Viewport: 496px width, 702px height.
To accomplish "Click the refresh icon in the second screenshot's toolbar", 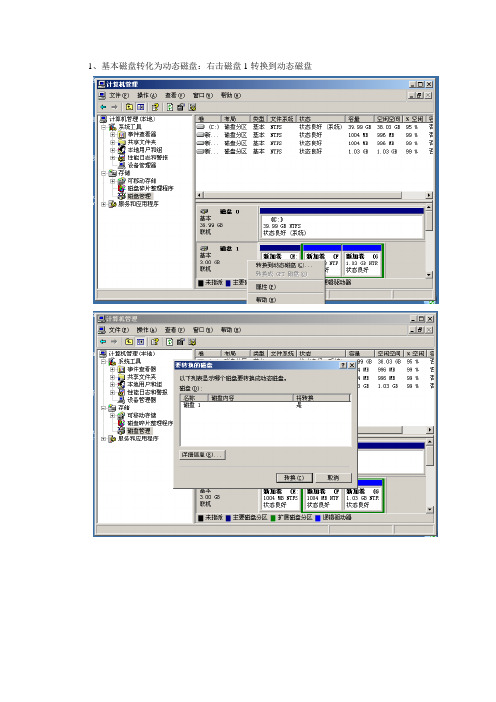I will 170,342.
